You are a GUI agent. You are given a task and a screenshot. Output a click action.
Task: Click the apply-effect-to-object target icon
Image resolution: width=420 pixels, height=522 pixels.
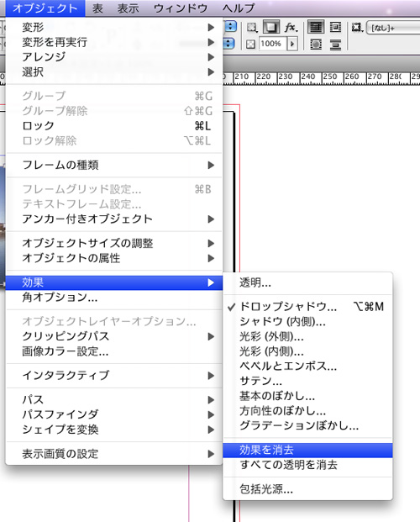pyautogui.click(x=252, y=27)
